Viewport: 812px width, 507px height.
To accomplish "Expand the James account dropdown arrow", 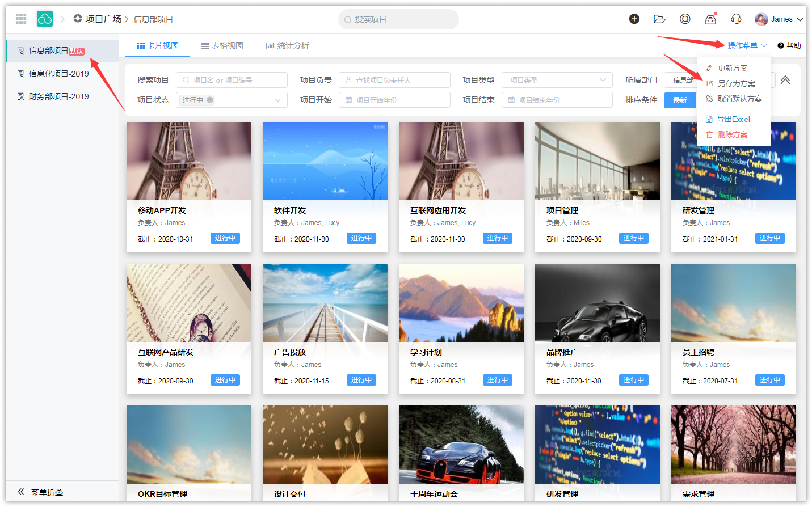I will pos(800,19).
